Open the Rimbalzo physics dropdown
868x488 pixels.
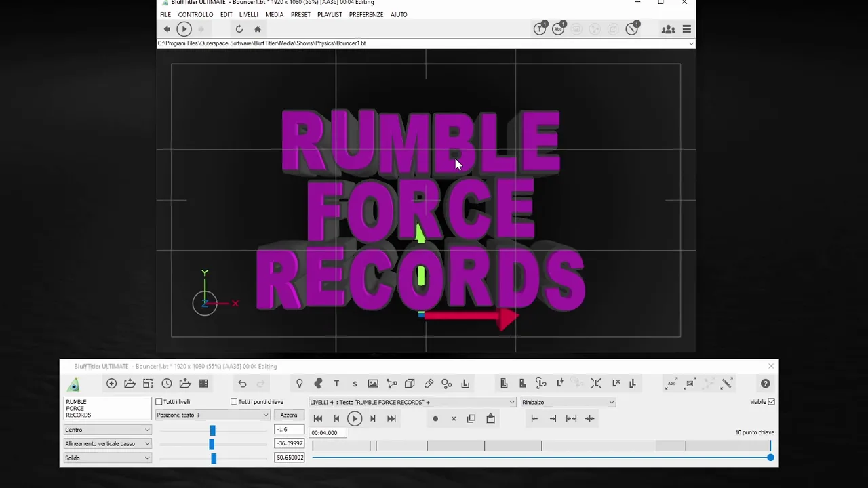pyautogui.click(x=568, y=402)
